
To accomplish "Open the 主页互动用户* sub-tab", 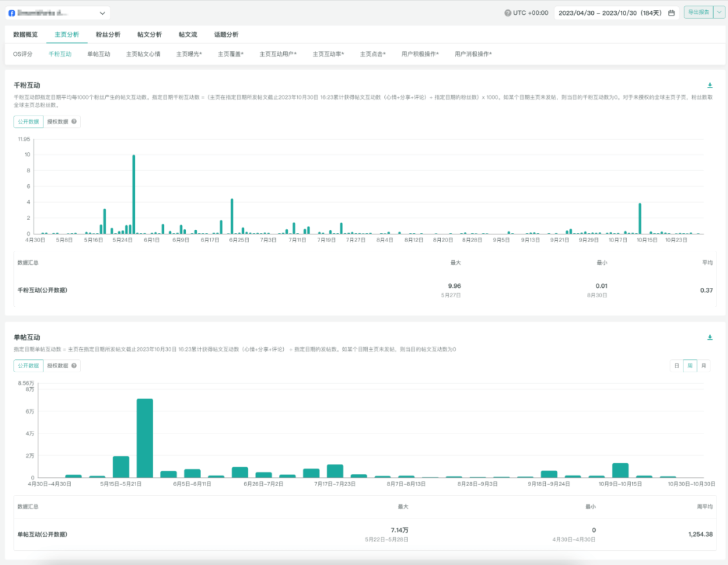I will click(x=278, y=54).
